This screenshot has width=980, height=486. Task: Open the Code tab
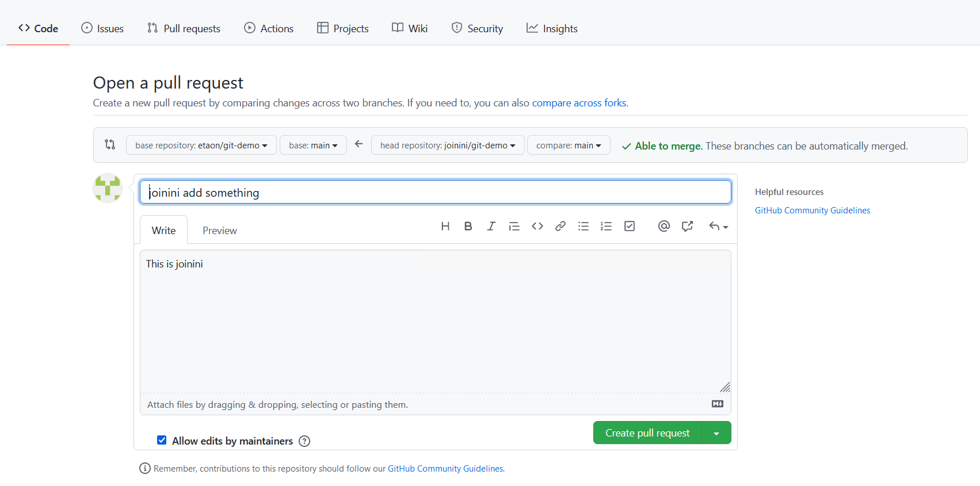(x=38, y=28)
